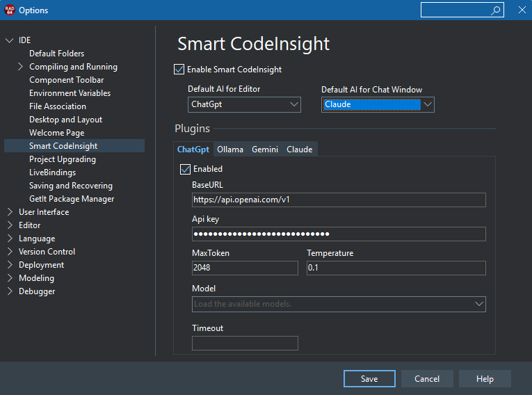532x395 pixels.
Task: Open Default AI for Editor dropdown
Action: click(293, 105)
